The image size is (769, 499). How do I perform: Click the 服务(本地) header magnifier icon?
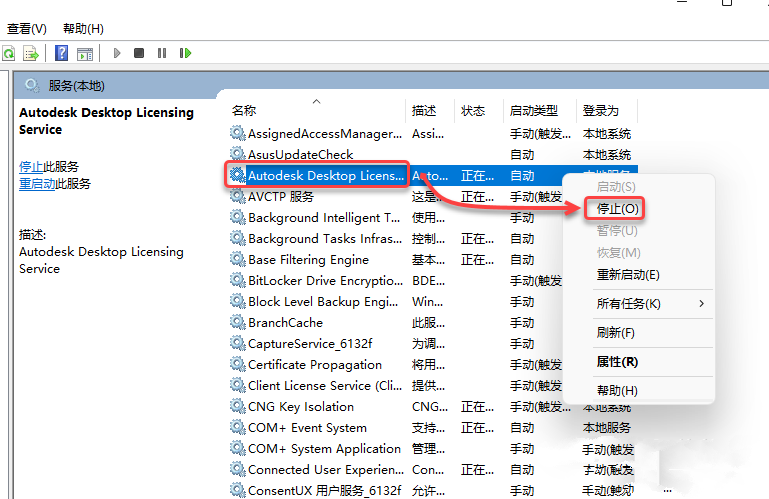pyautogui.click(x=32, y=86)
